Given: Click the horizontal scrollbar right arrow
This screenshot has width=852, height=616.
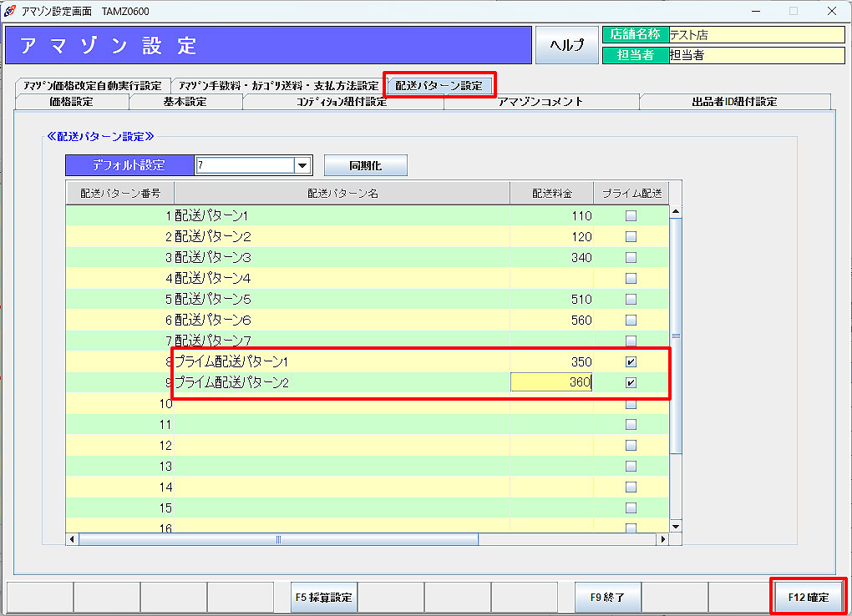Looking at the screenshot, I should (x=663, y=539).
